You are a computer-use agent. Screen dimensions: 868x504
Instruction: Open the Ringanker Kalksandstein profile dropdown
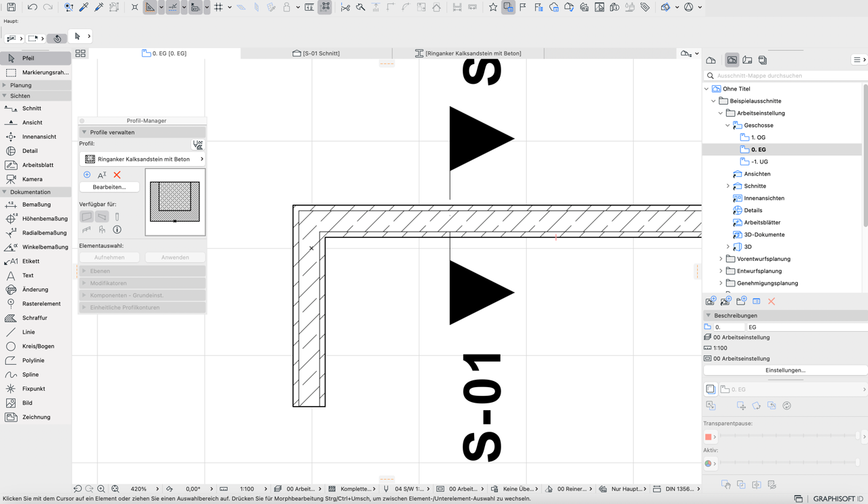[x=143, y=159]
